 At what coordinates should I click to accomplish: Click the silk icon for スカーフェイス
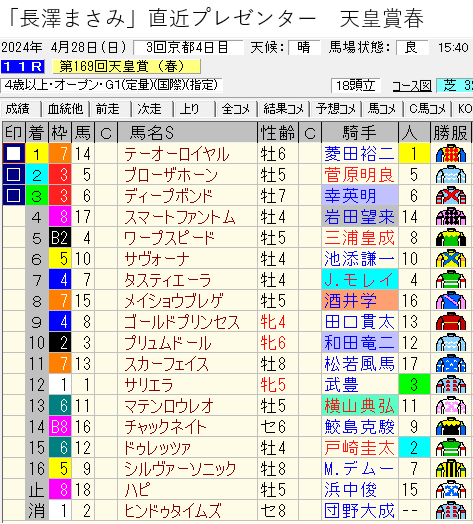pyautogui.click(x=451, y=364)
